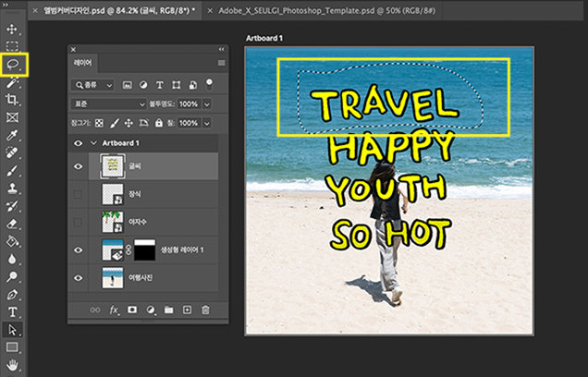This screenshot has height=377, width=588.
Task: Filter layers by pixel layers
Action: pos(128,85)
